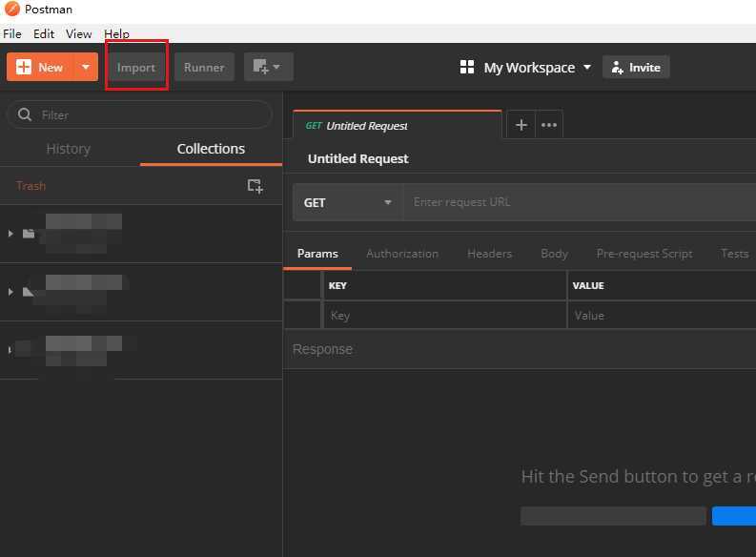Click the Untitled Request title text
The image size is (756, 557).
click(358, 158)
